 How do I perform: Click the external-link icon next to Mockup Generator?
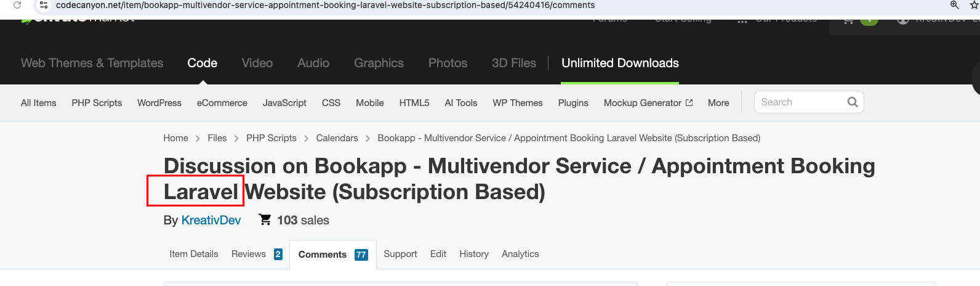click(x=689, y=103)
